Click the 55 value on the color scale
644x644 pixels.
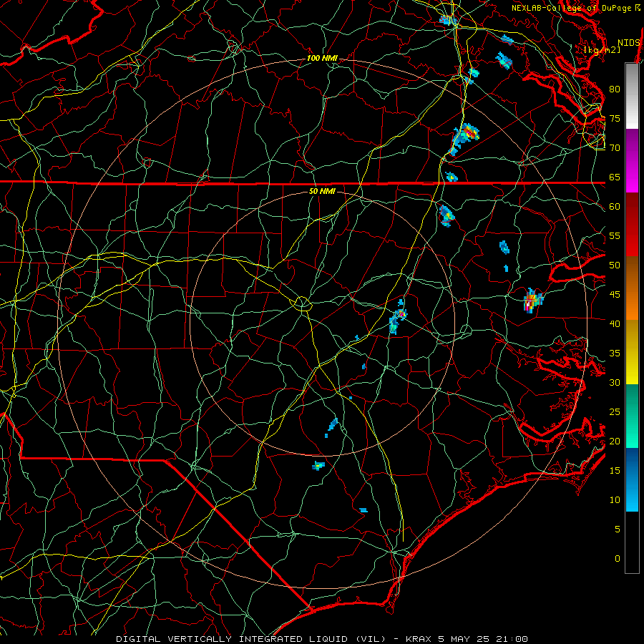pyautogui.click(x=615, y=235)
